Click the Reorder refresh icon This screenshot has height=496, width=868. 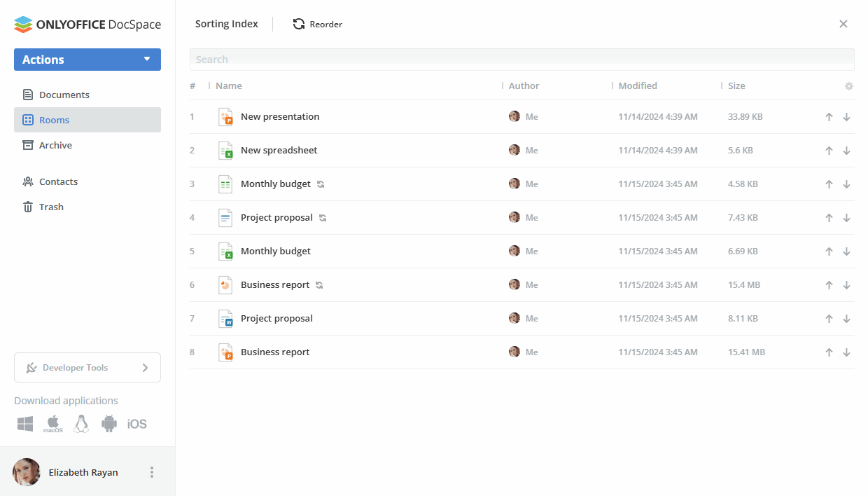pos(298,23)
